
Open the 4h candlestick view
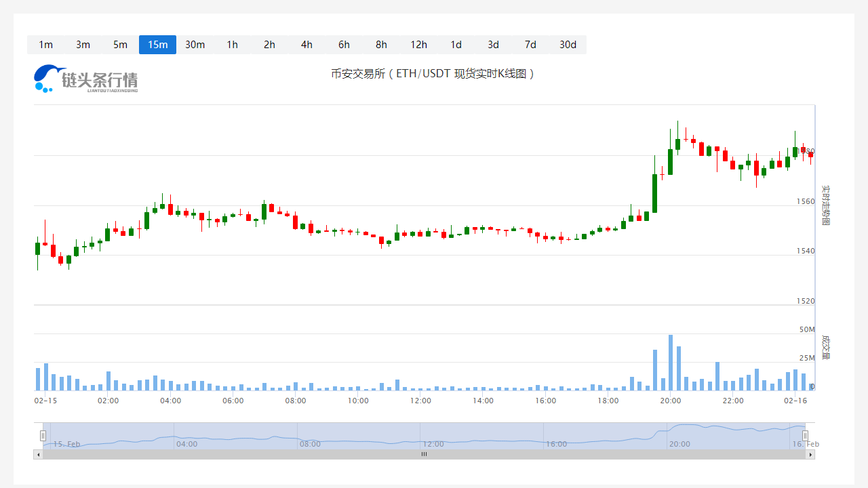coord(307,45)
